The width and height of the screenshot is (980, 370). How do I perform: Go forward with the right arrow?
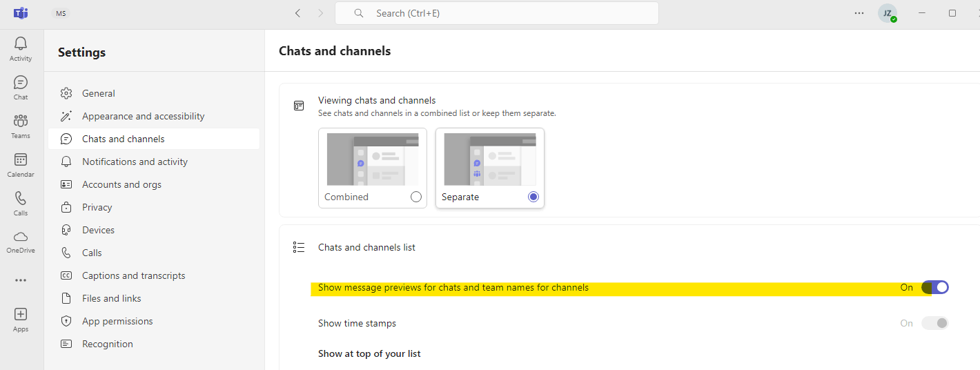[320, 13]
